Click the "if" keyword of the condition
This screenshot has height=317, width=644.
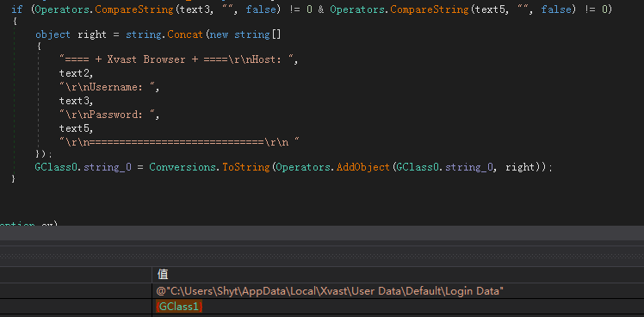pyautogui.click(x=17, y=9)
